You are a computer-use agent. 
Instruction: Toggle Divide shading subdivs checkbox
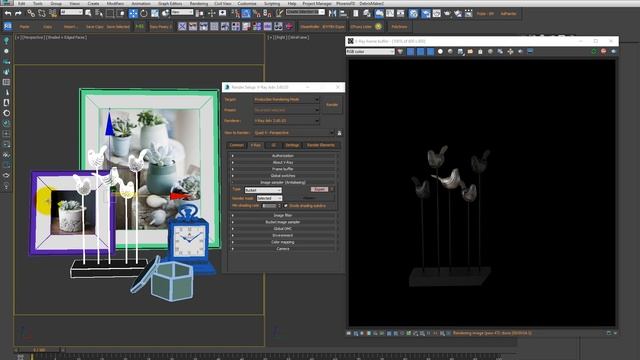point(286,206)
